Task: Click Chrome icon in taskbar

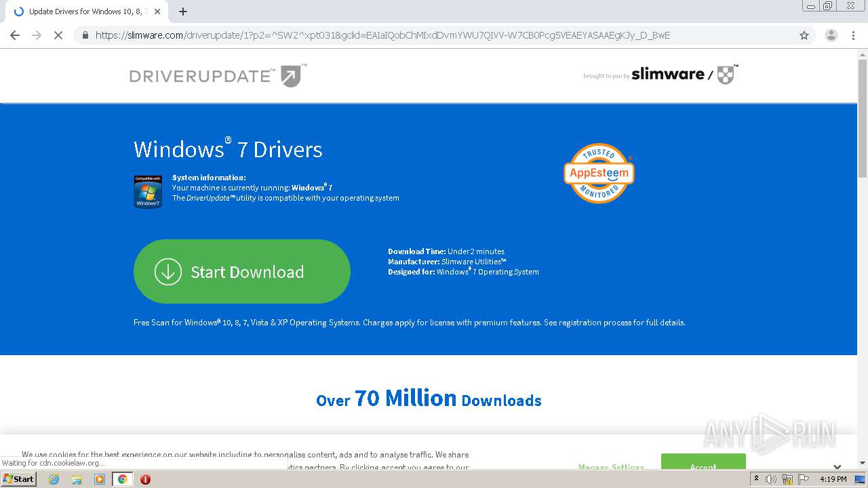Action: pyautogui.click(x=122, y=479)
